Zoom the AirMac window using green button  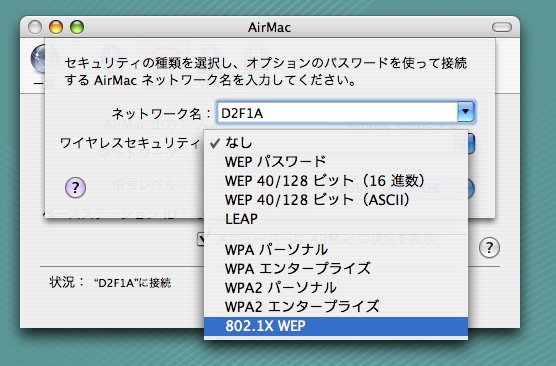pos(77,27)
